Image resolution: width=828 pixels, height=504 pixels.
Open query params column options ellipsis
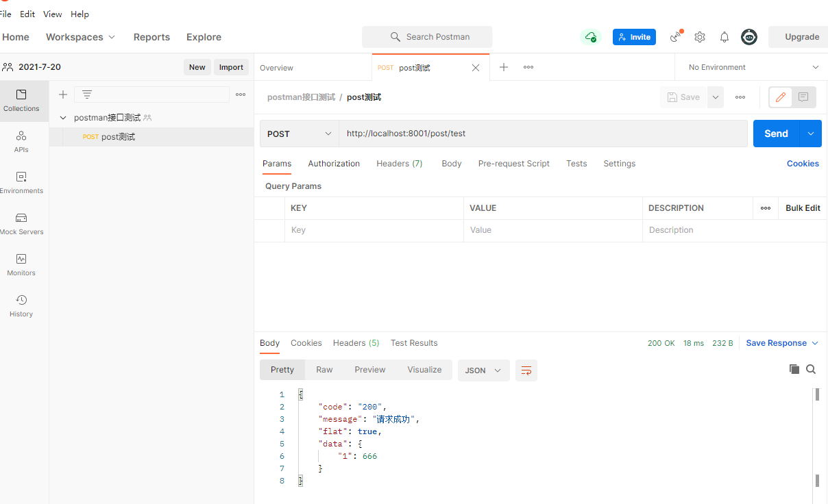pyautogui.click(x=766, y=208)
